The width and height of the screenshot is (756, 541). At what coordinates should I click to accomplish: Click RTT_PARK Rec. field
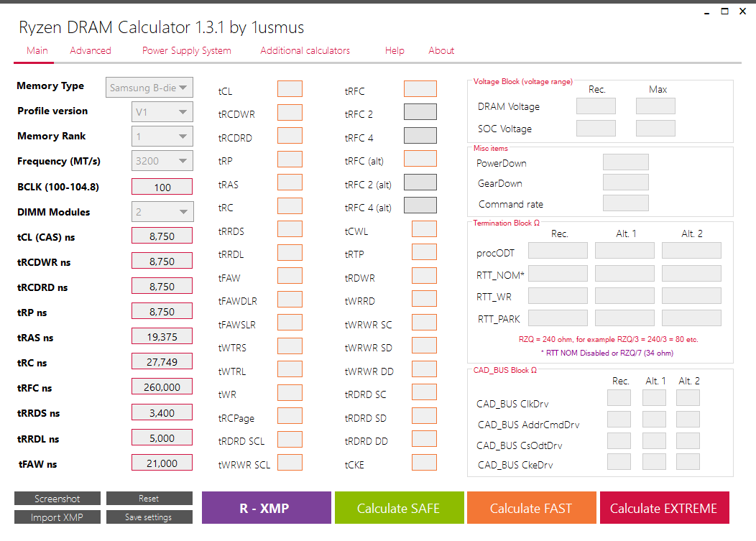coord(558,318)
